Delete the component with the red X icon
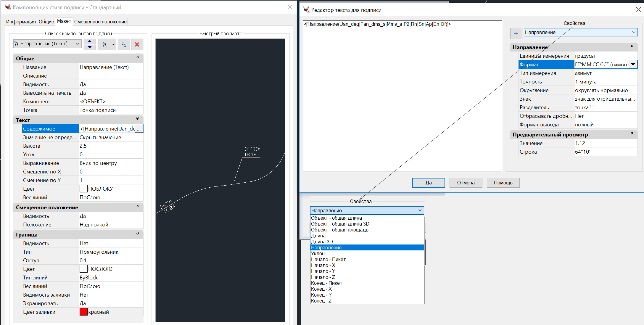This screenshot has width=644, height=325. (x=137, y=44)
